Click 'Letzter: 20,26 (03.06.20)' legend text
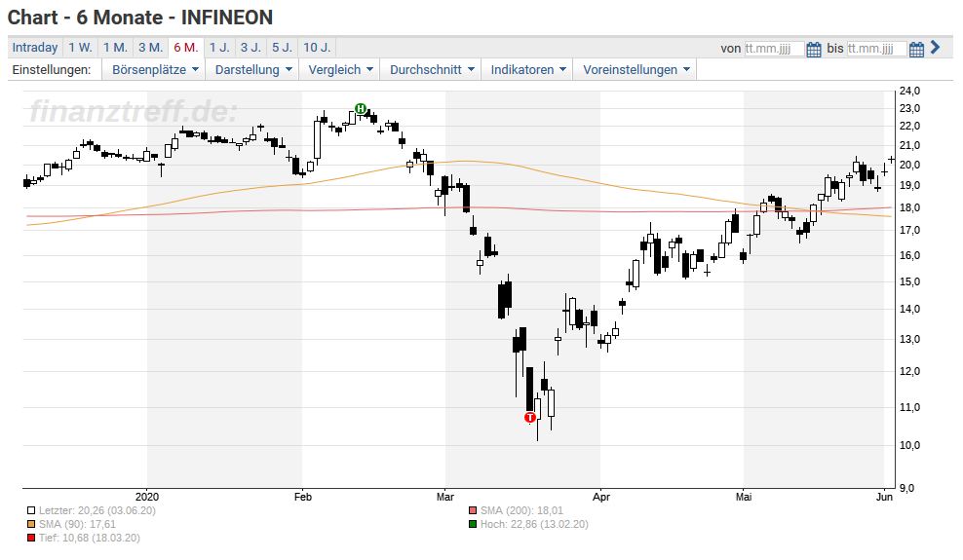 point(97,510)
